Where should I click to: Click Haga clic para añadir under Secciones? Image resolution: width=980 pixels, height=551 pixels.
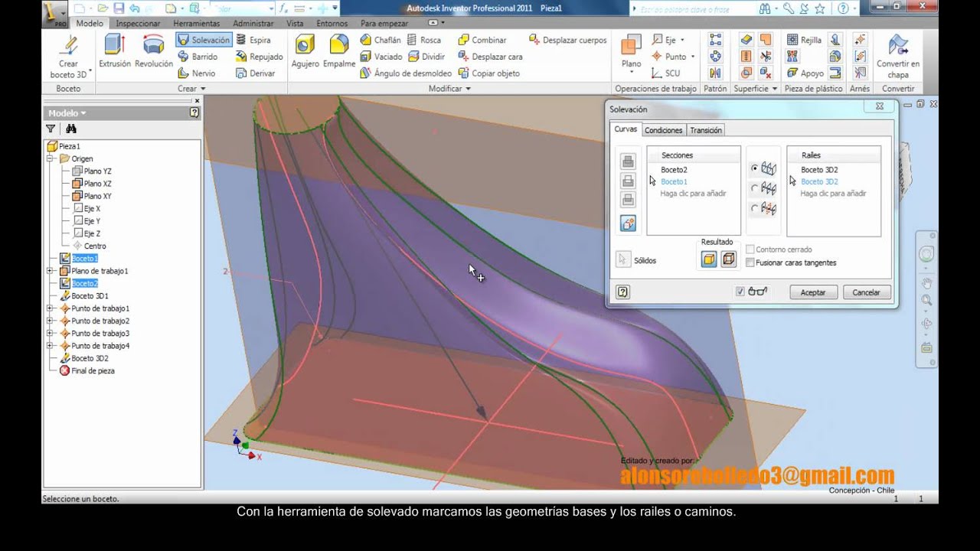point(694,194)
